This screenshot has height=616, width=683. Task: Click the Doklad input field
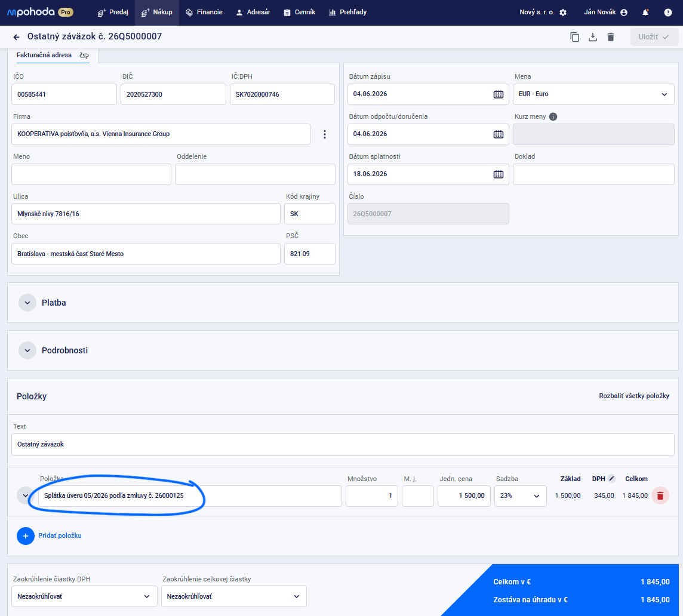(593, 174)
